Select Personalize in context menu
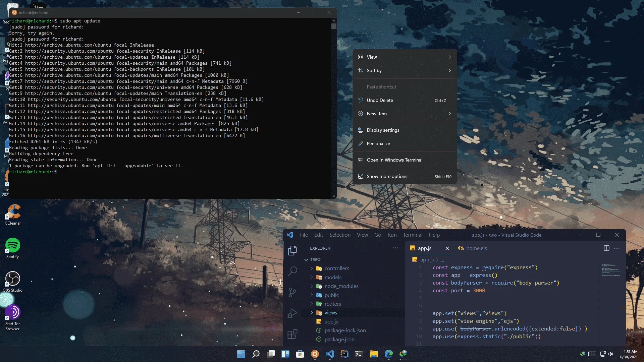 tap(405, 143)
